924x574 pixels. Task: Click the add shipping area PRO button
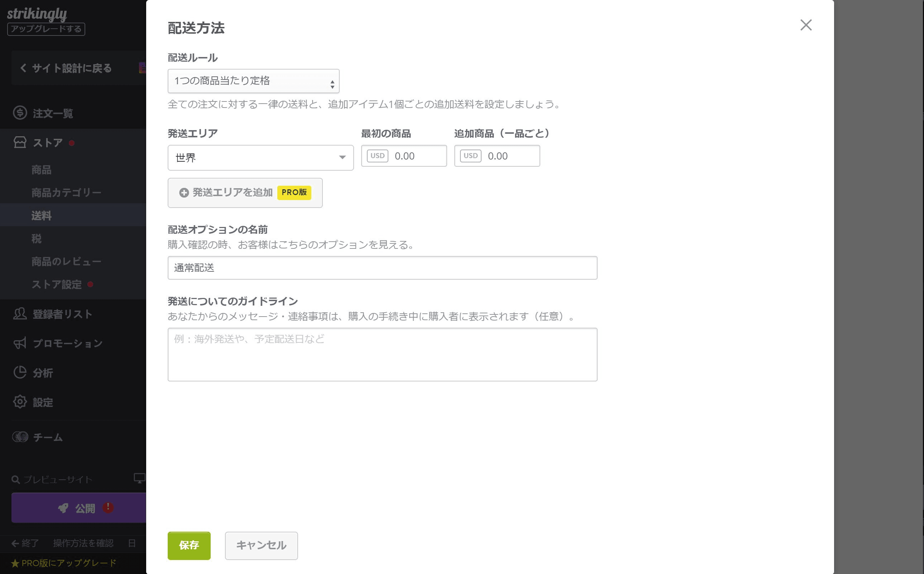pyautogui.click(x=245, y=193)
